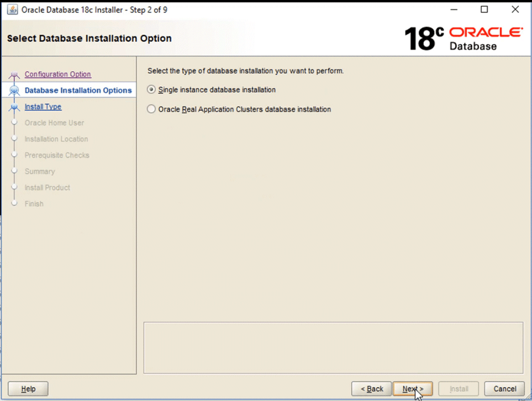Click the Summary step text
The image size is (532, 401).
pos(40,171)
